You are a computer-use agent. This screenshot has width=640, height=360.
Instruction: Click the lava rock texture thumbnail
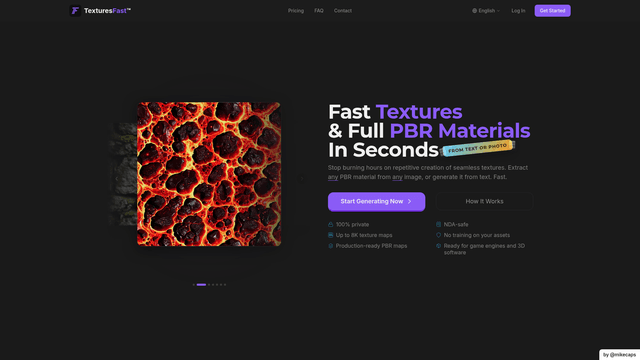[209, 174]
